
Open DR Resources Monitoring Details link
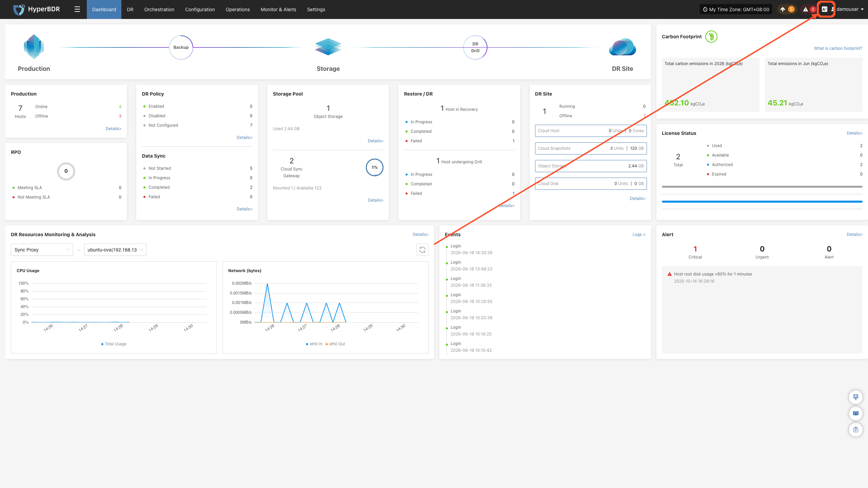[420, 235]
